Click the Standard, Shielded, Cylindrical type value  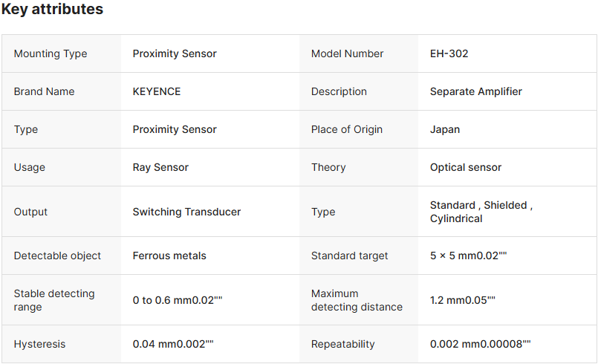point(481,212)
